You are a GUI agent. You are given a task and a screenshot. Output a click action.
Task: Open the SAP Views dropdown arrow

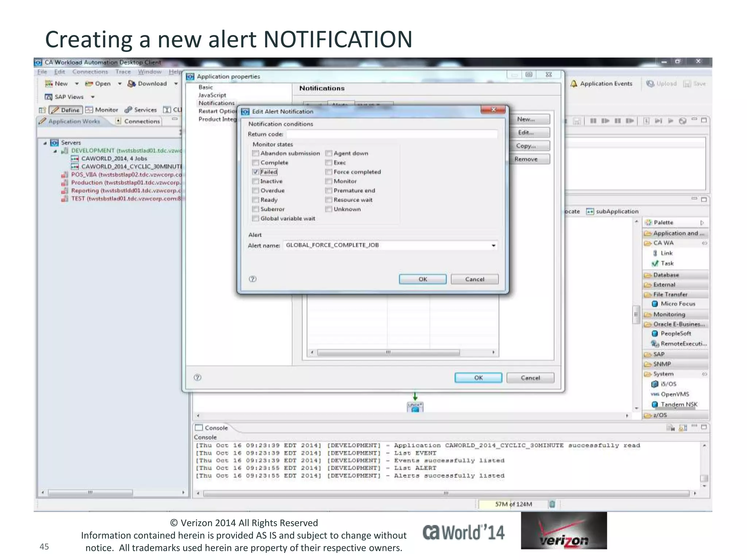[93, 97]
